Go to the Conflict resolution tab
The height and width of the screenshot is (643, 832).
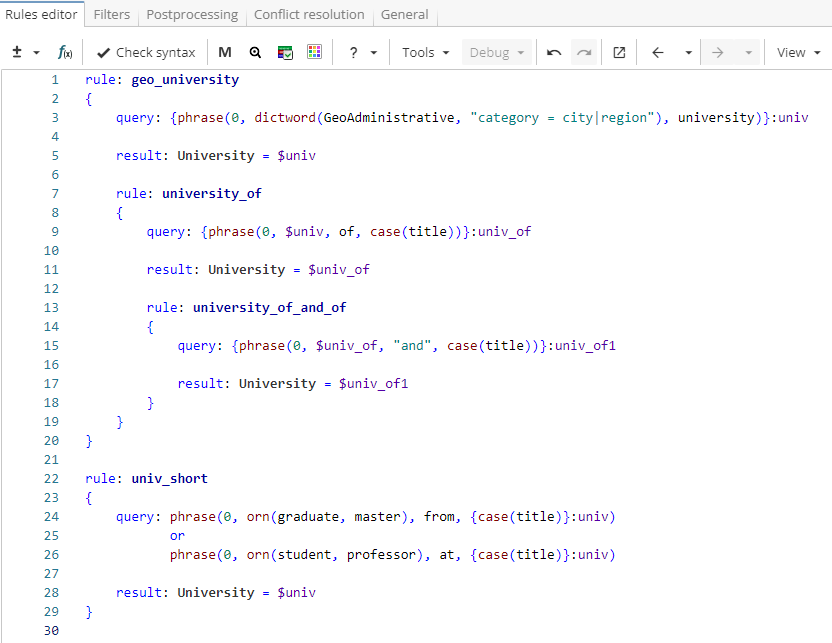pyautogui.click(x=310, y=15)
